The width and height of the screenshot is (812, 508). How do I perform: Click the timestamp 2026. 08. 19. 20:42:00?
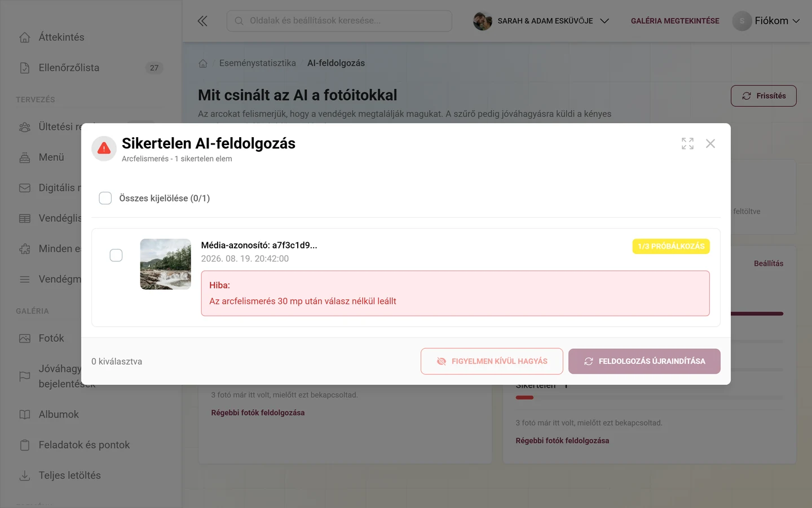(x=245, y=259)
